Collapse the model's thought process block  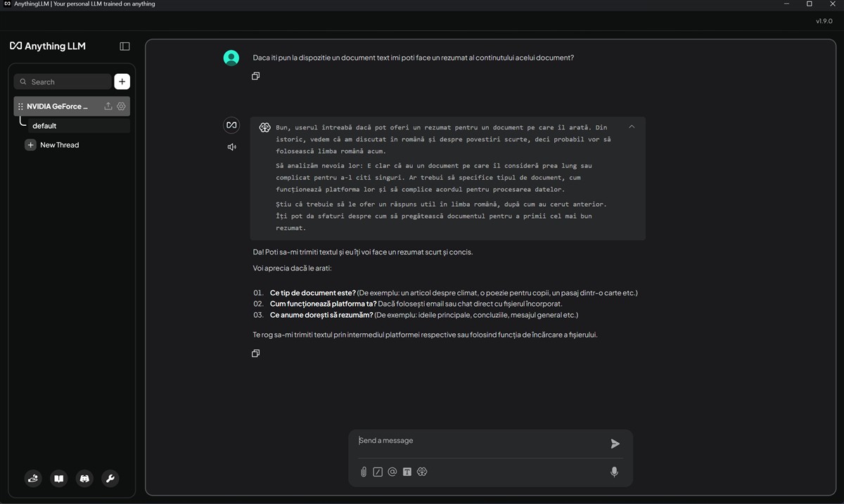pyautogui.click(x=632, y=127)
